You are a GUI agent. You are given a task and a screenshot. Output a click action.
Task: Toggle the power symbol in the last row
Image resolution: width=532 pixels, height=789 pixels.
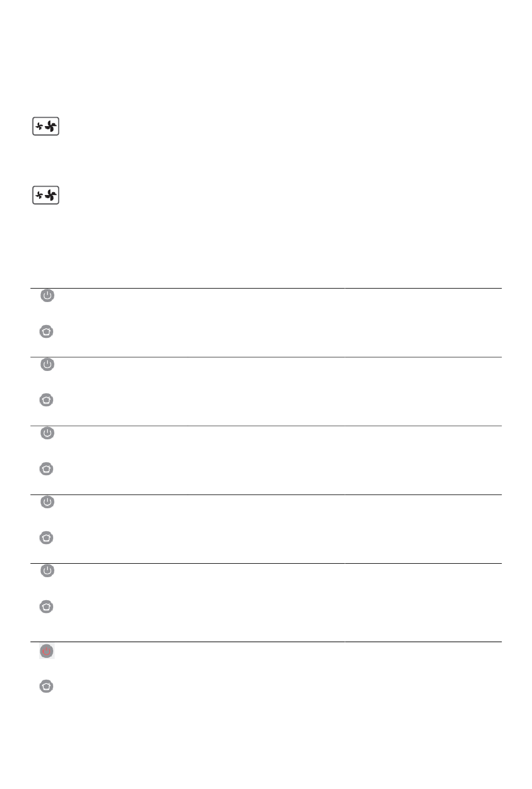click(x=47, y=651)
